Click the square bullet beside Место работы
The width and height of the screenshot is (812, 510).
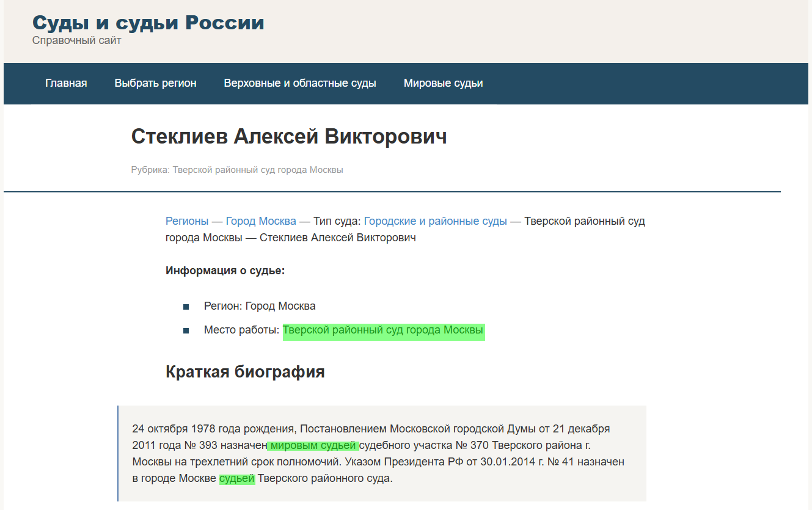pyautogui.click(x=186, y=330)
